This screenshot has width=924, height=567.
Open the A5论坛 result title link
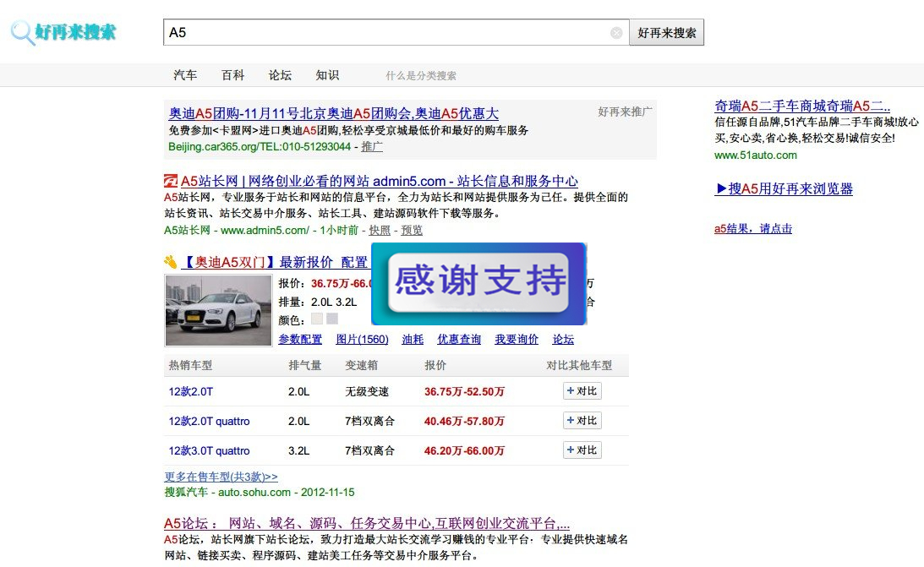pos(367,523)
